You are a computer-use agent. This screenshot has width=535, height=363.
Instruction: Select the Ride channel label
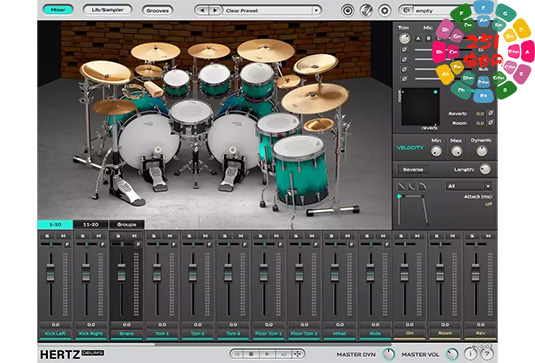click(x=375, y=333)
